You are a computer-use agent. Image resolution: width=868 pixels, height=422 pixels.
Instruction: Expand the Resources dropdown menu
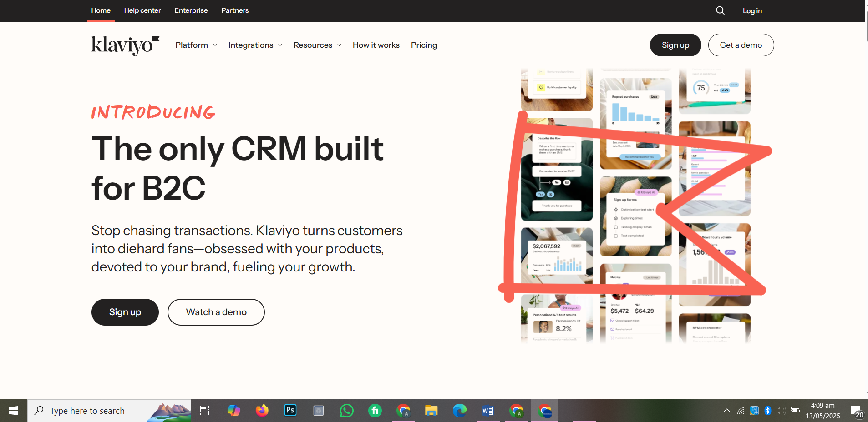317,45
